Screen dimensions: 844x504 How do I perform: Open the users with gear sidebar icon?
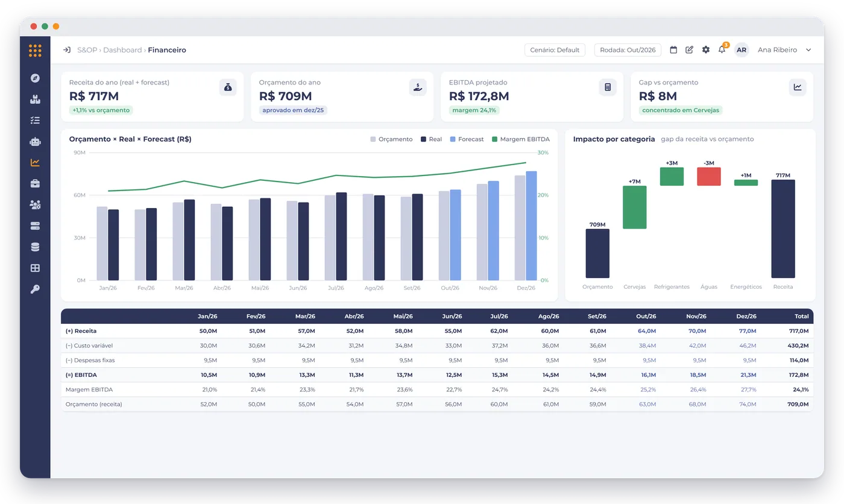pos(35,204)
